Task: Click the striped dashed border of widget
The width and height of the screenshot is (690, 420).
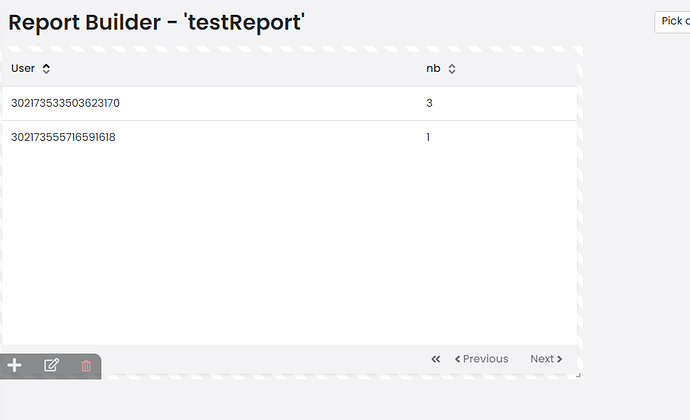Action: 290,49
